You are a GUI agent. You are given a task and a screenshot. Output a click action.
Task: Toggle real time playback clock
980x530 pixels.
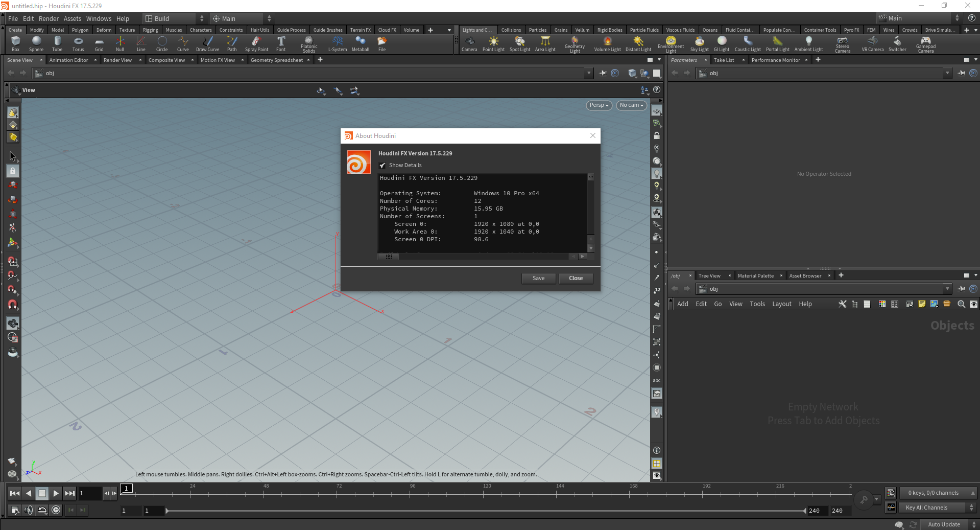coord(56,510)
